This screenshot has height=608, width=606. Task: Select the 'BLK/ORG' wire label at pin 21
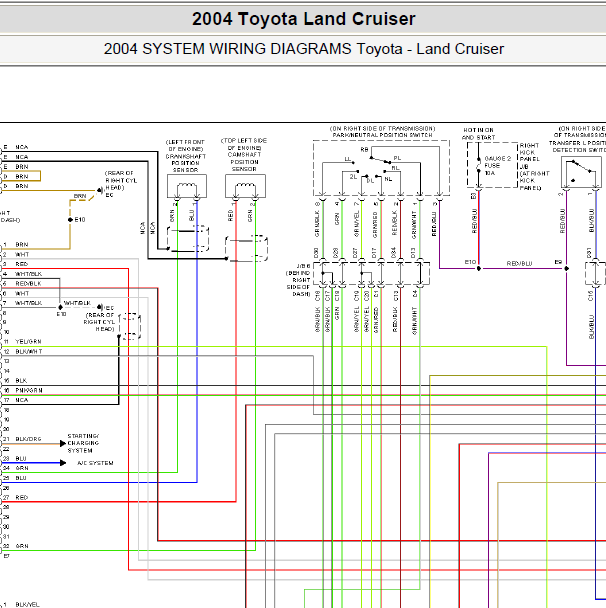click(x=28, y=439)
